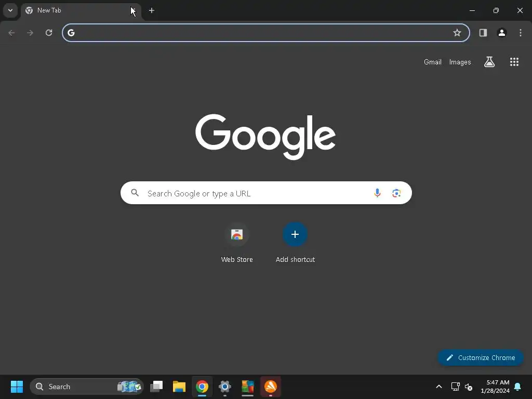This screenshot has width=532, height=399.
Task: Show hidden system tray icons
Action: click(x=438, y=387)
